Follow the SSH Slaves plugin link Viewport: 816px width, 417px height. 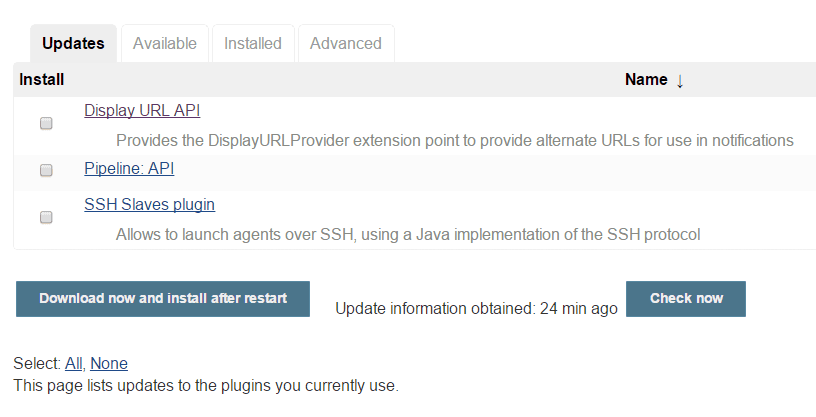[x=149, y=204]
